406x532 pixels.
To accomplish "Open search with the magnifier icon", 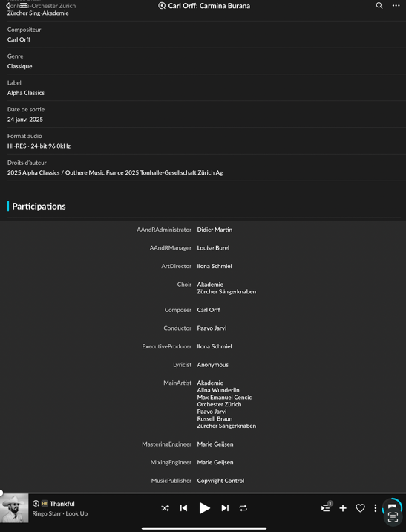I will [x=379, y=5].
